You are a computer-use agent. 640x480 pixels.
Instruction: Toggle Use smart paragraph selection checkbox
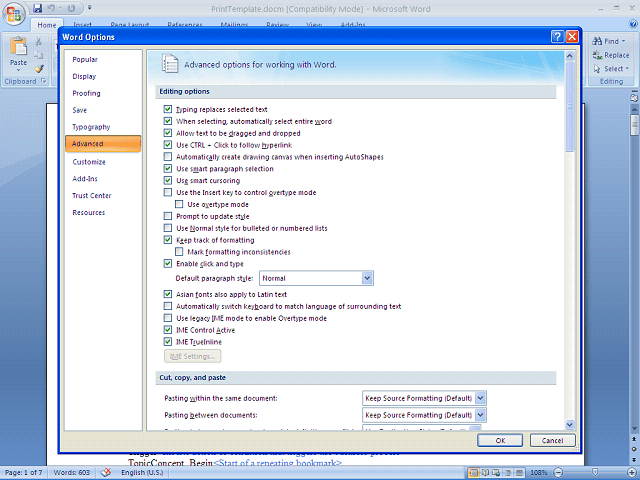click(x=168, y=168)
